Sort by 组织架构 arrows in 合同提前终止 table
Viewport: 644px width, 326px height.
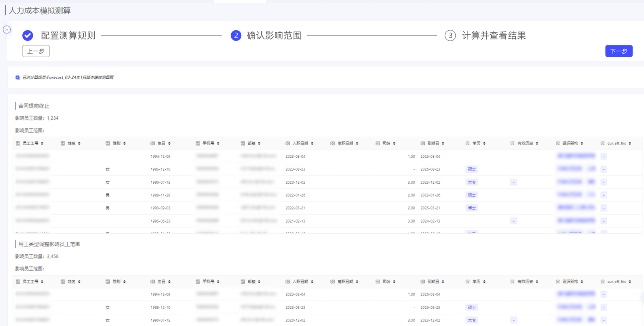tap(582, 143)
